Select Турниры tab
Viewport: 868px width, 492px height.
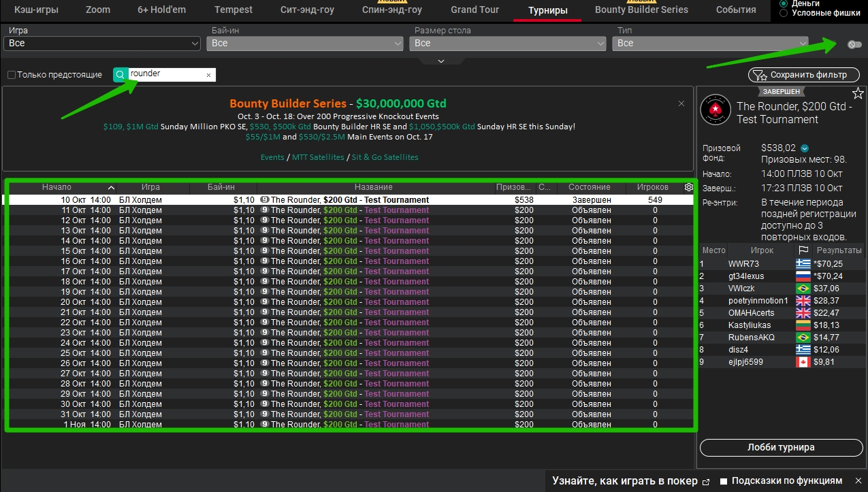547,10
